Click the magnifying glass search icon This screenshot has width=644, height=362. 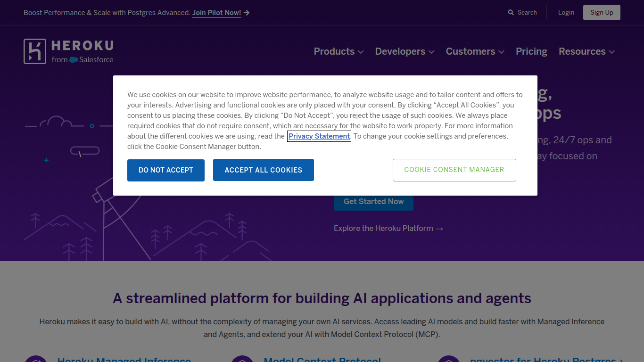coord(511,13)
